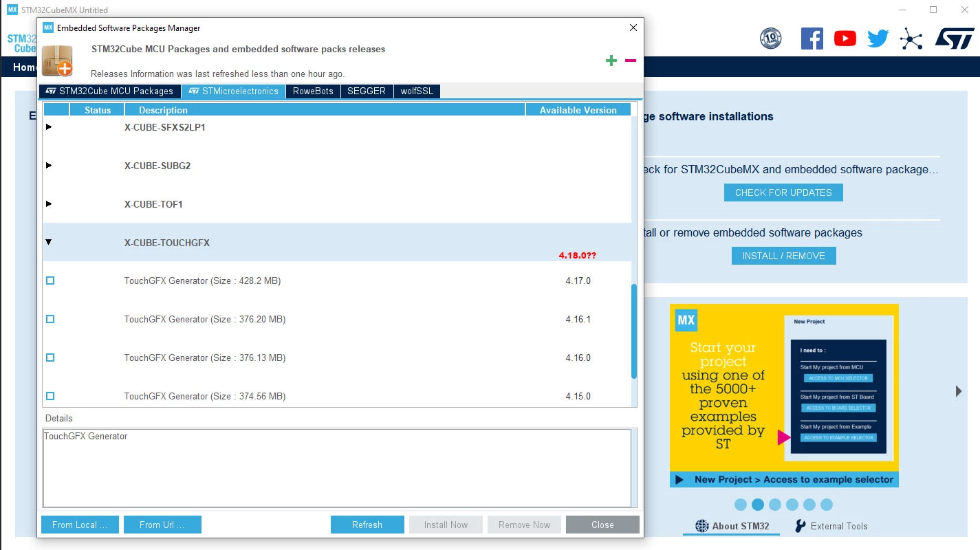Viewport: 980px width, 550px height.
Task: Click the ST community network icon
Action: tap(911, 39)
